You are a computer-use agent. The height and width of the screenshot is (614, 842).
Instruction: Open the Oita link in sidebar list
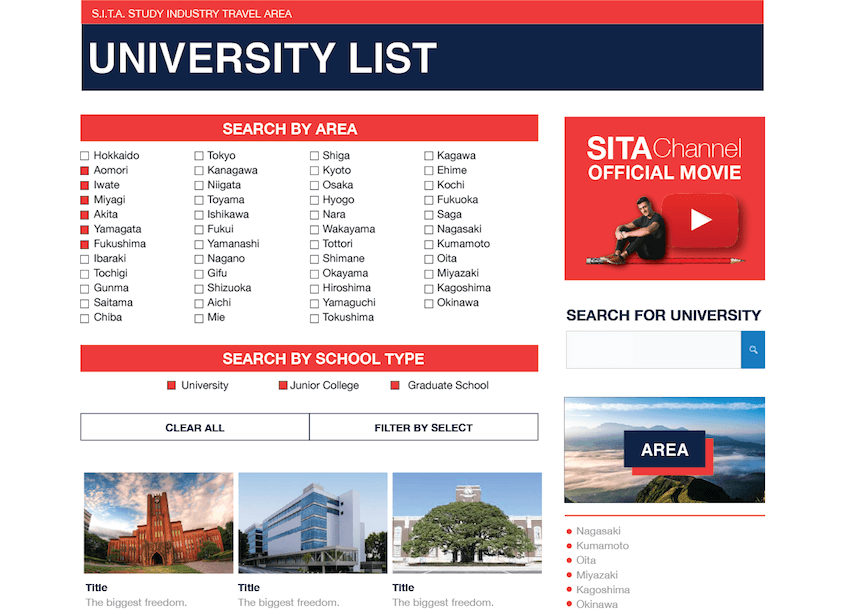[586, 560]
